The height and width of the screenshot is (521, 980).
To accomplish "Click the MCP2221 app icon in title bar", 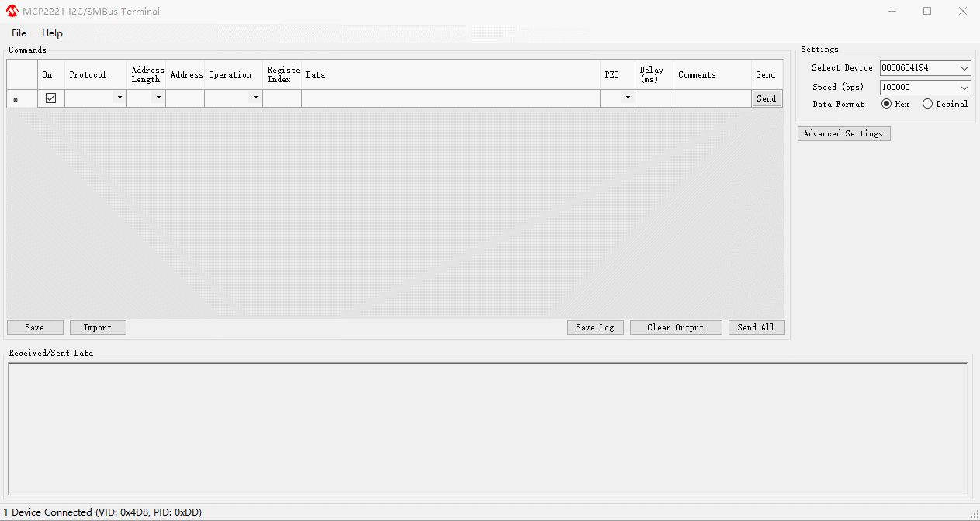I will click(12, 11).
